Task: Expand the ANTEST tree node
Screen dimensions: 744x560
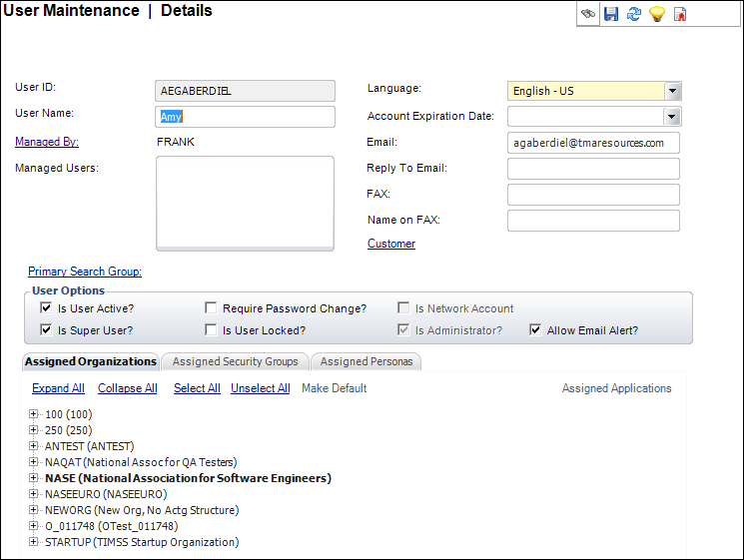Action: [34, 446]
